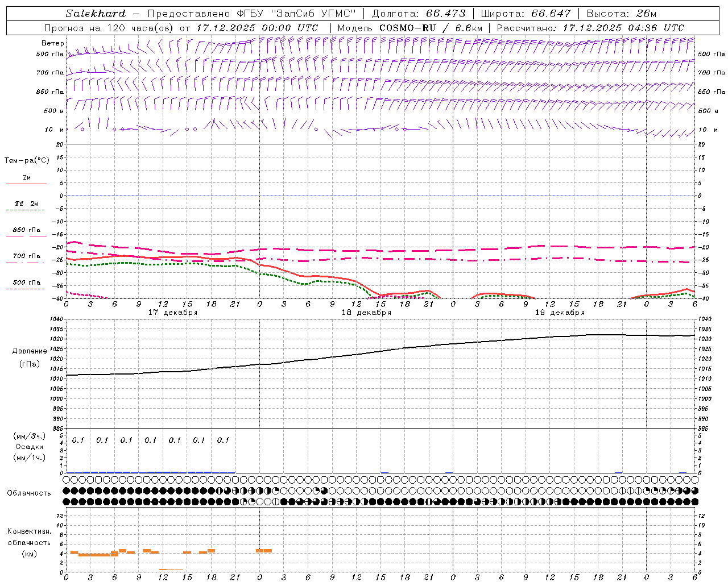This screenshot has width=728, height=582.
Task: Click the Осадки precipitation label
Action: (30, 447)
